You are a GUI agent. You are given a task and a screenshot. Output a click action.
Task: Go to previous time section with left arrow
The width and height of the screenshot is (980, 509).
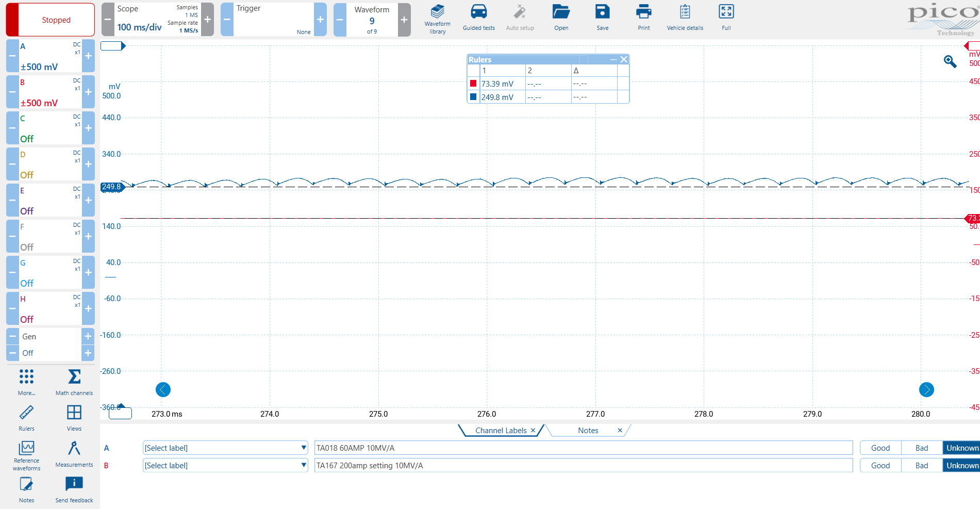pos(163,389)
